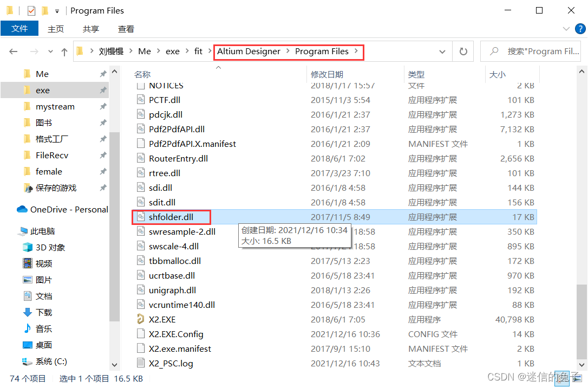Screen dimensions: 588x387
Task: Click the 下载 download arrow icon
Action: pyautogui.click(x=28, y=312)
